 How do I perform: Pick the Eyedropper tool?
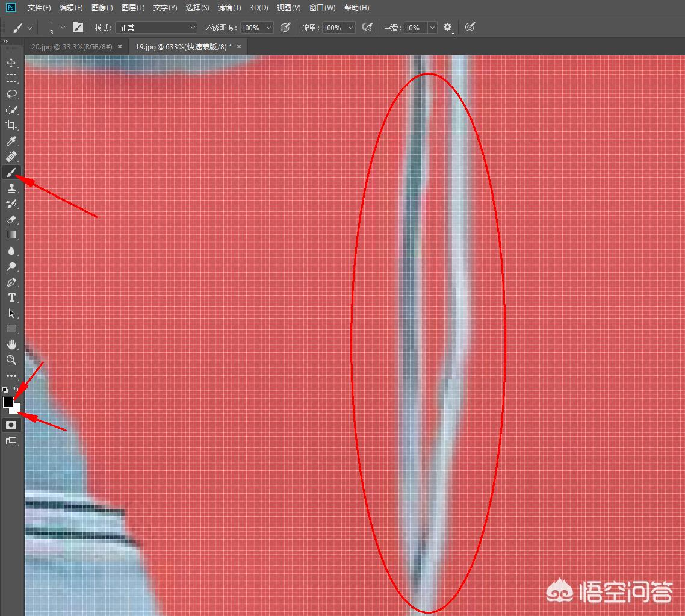pos(11,141)
